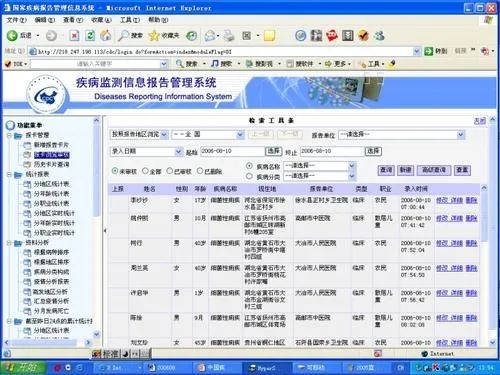Screen dimensions: 500x375
Task: Open 分月发病死亡 in the tree
Action: [x=51, y=311]
